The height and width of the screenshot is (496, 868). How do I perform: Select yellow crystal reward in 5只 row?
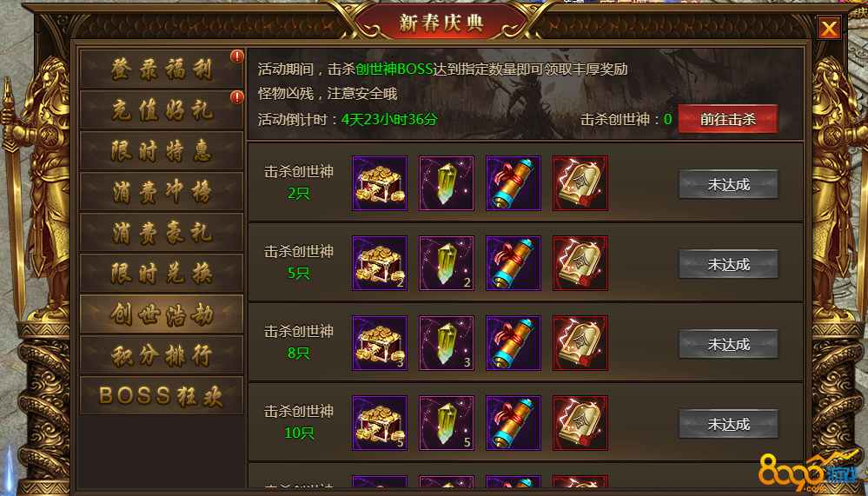447,263
